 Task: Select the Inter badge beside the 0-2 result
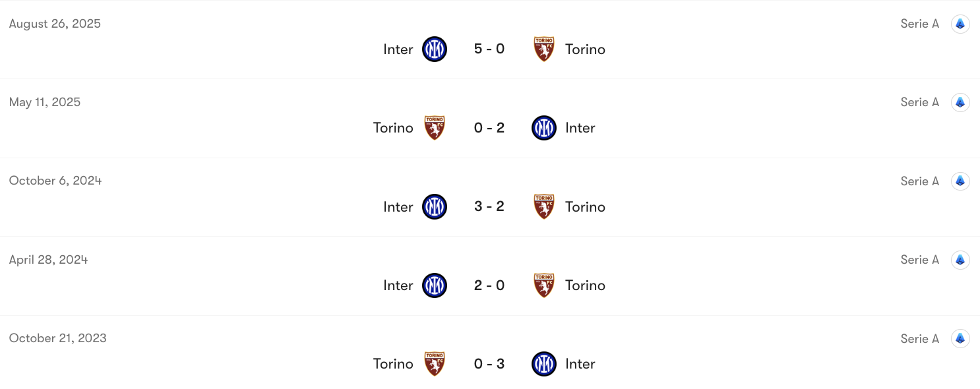544,127
